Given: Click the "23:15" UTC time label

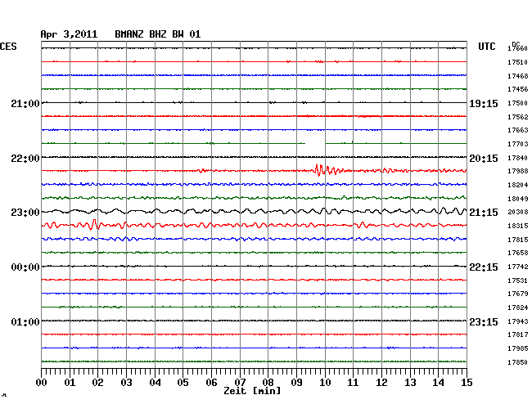Looking at the screenshot, I should (x=484, y=321).
